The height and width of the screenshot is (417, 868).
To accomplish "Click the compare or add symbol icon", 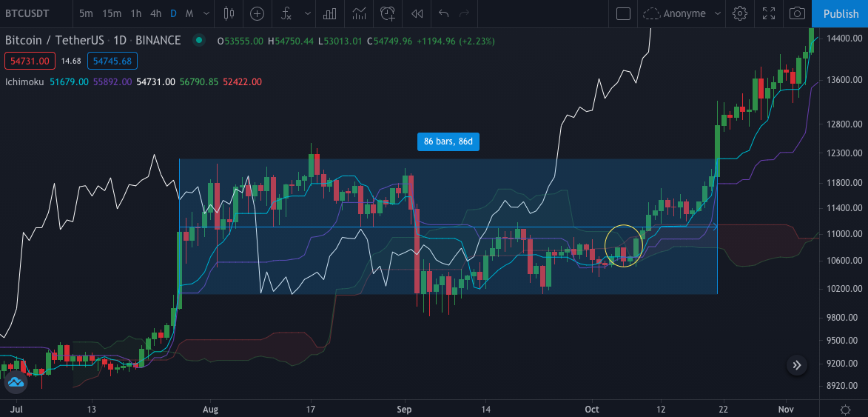I will click(257, 14).
